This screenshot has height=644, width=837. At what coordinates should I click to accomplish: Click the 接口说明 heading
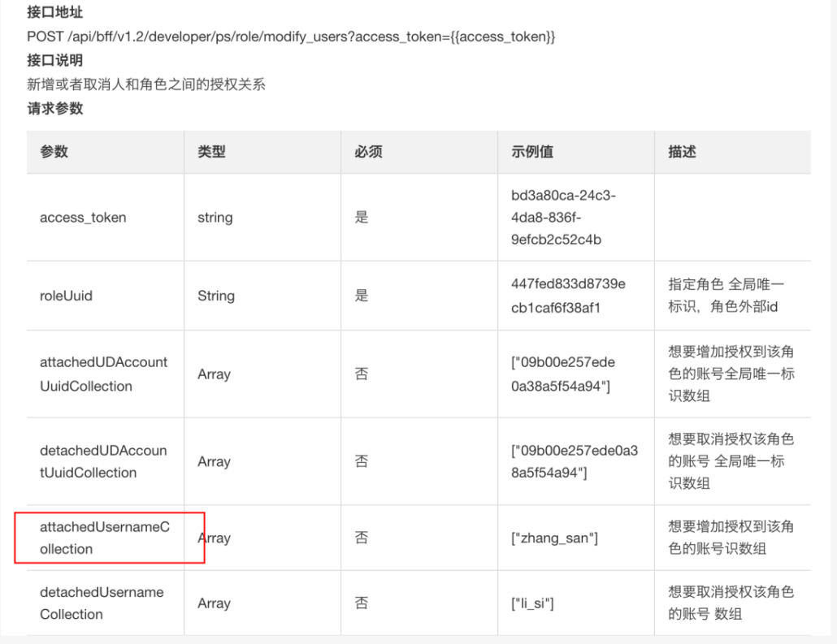click(54, 61)
